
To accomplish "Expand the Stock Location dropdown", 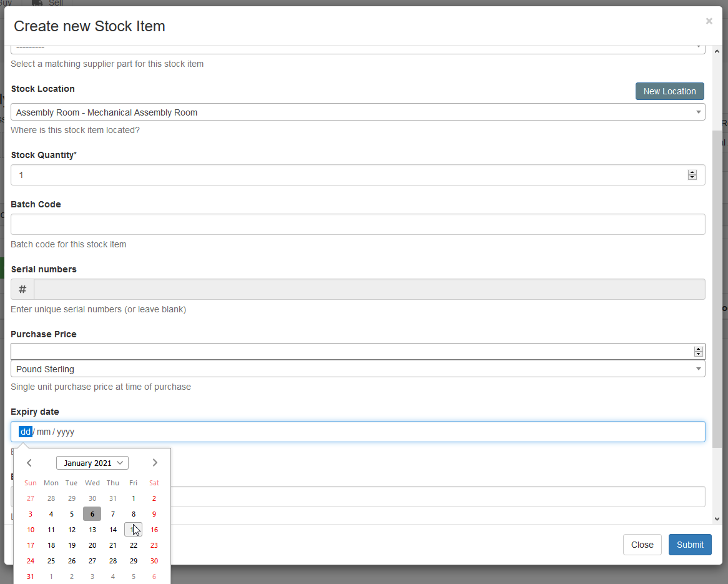I will click(x=698, y=112).
